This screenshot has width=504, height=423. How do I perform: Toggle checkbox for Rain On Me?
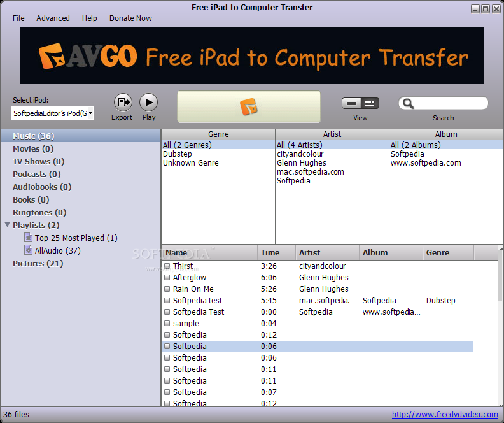coord(167,289)
